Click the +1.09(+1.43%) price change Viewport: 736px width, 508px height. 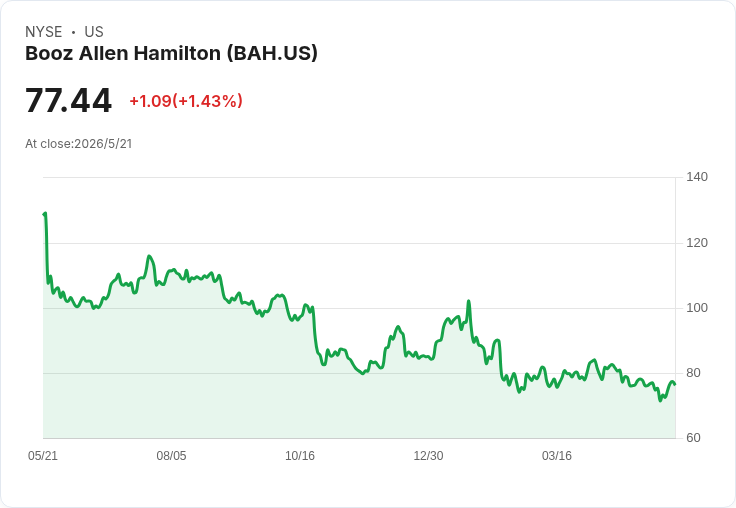coord(186,101)
